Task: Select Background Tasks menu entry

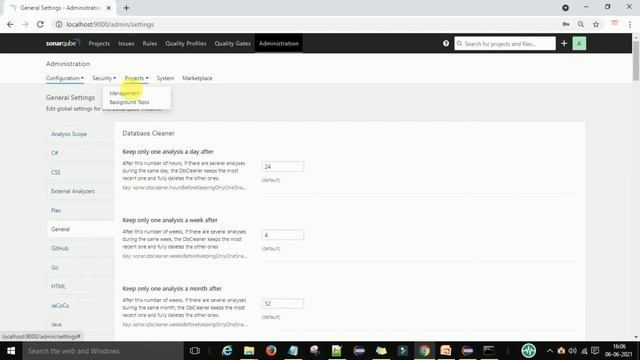Action: tap(129, 102)
